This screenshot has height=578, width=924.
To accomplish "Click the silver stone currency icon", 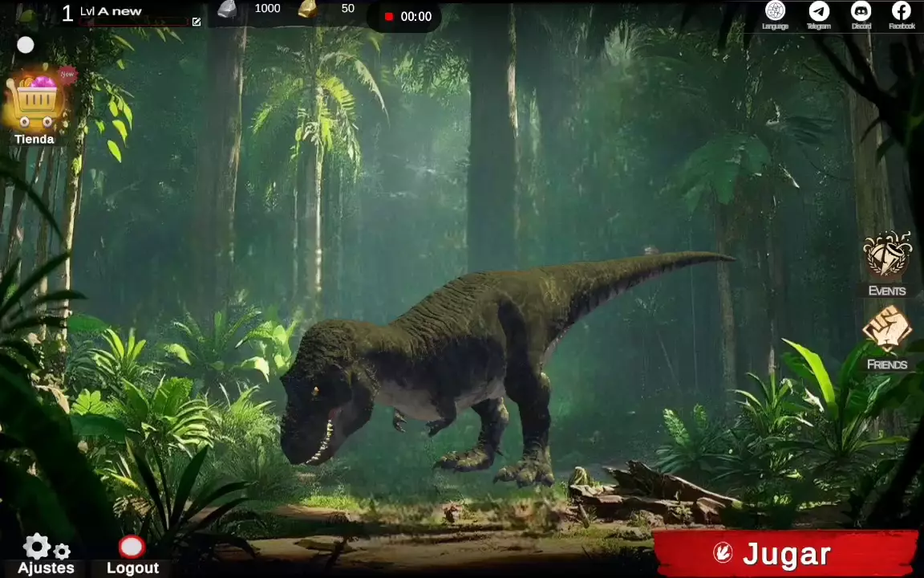I will (228, 10).
